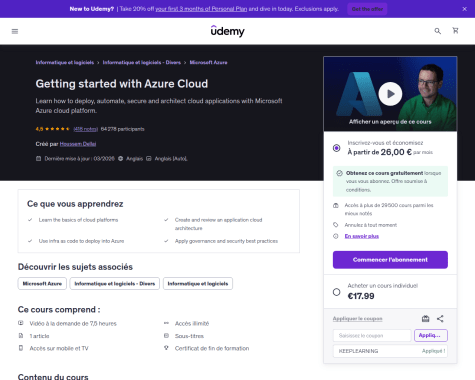This screenshot has height=380, width=475.
Task: Select Acheter un cours individuel radio
Action: pos(337,292)
